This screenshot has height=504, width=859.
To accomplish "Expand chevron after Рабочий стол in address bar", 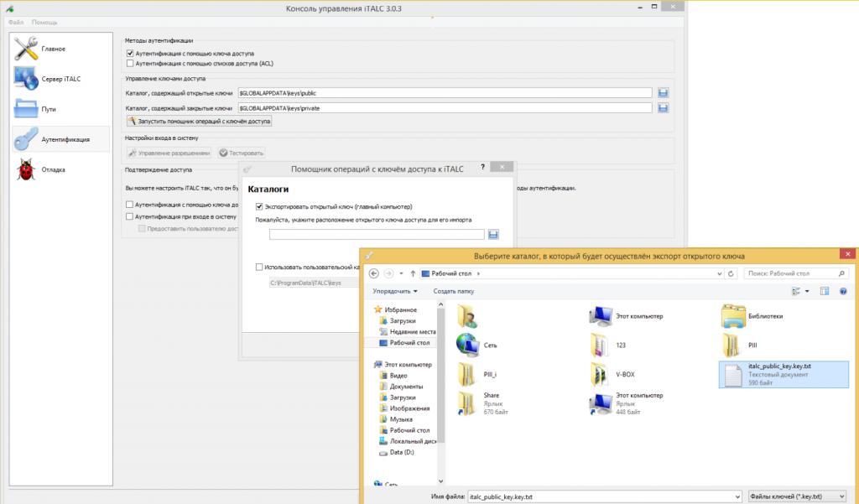I will tap(478, 273).
